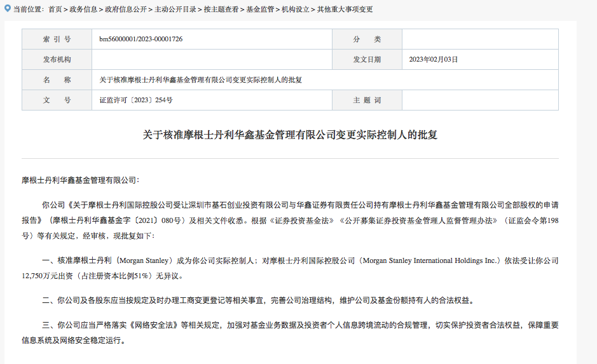597x364 pixels.
Task: Click the line 信息系统及网络安全稳定运行
Action: tap(74, 340)
